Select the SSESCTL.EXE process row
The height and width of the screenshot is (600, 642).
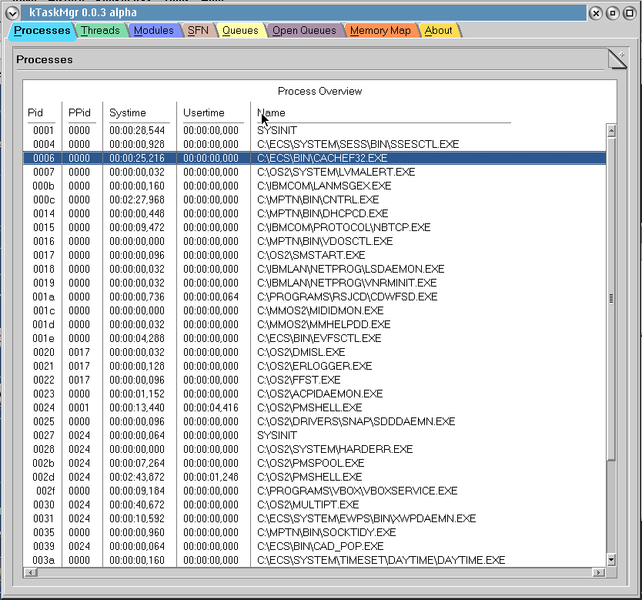tap(314, 144)
